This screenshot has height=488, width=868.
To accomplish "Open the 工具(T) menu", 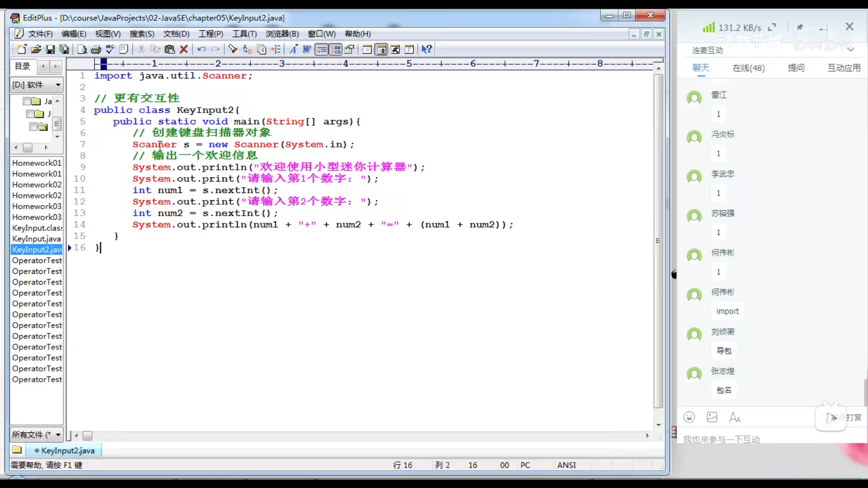I will (244, 34).
